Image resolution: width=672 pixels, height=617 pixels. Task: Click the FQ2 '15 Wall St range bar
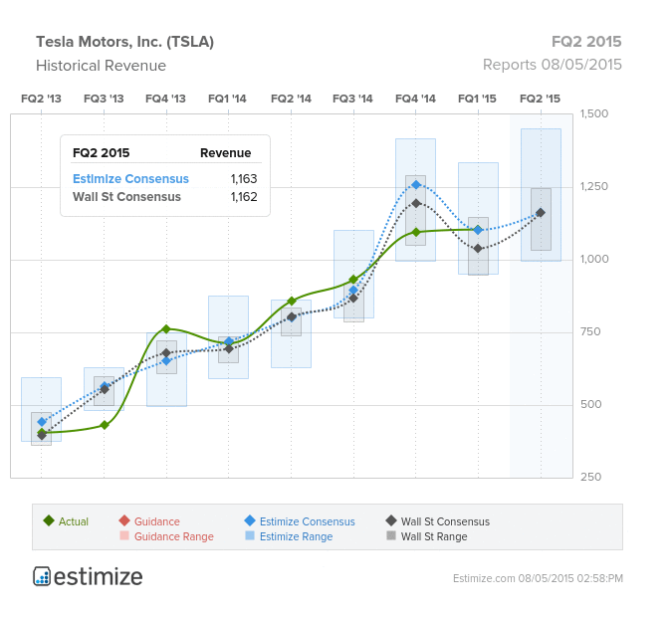[541, 219]
